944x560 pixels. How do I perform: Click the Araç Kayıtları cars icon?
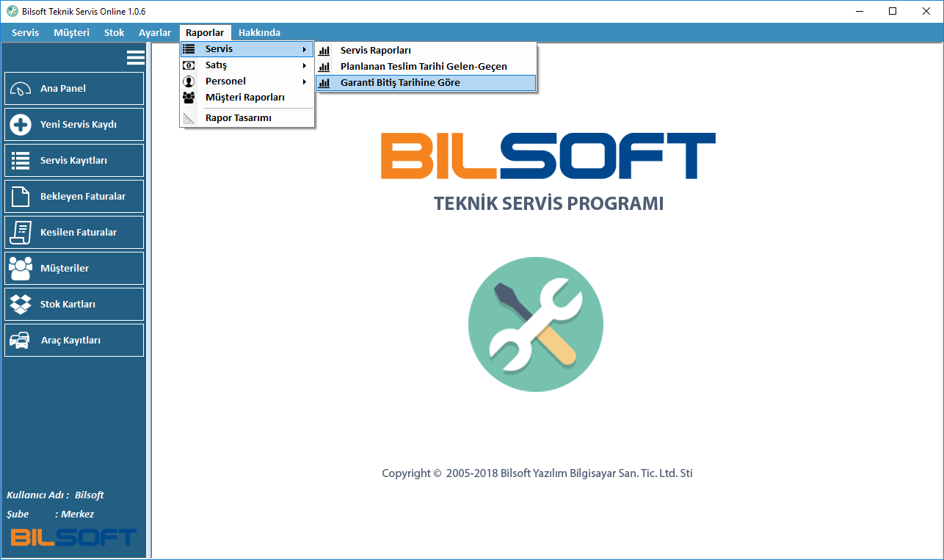point(20,341)
